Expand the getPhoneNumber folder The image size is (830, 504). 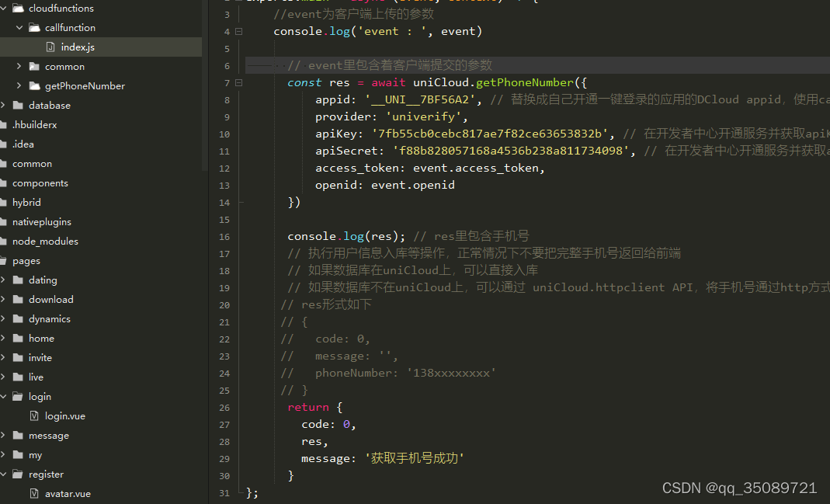pos(19,85)
